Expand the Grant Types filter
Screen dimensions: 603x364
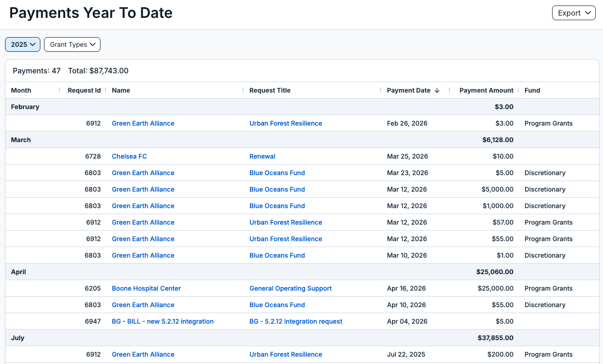pyautogui.click(x=72, y=44)
